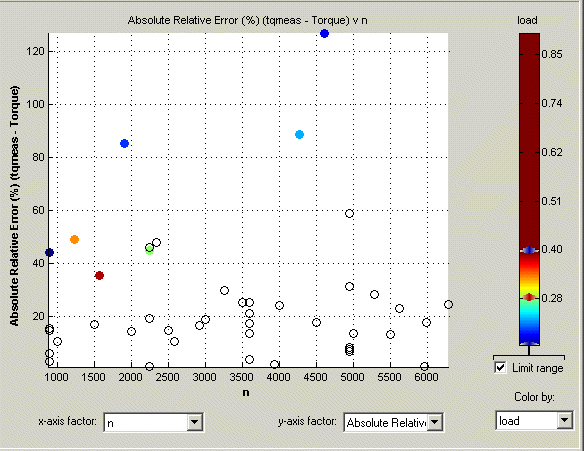Select the green data point near n 2250
The image size is (584, 451).
coord(149,251)
